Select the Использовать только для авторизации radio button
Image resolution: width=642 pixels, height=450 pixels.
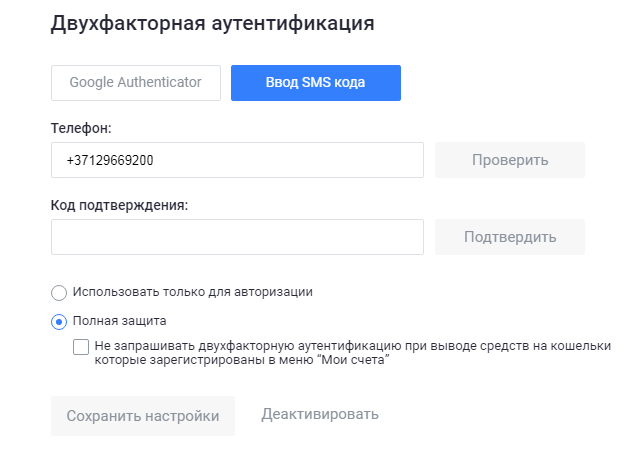(59, 293)
